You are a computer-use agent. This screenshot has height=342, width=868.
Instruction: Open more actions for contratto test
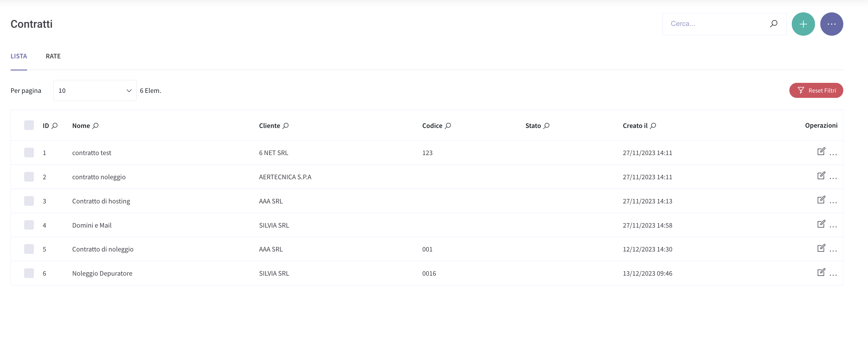pos(833,154)
